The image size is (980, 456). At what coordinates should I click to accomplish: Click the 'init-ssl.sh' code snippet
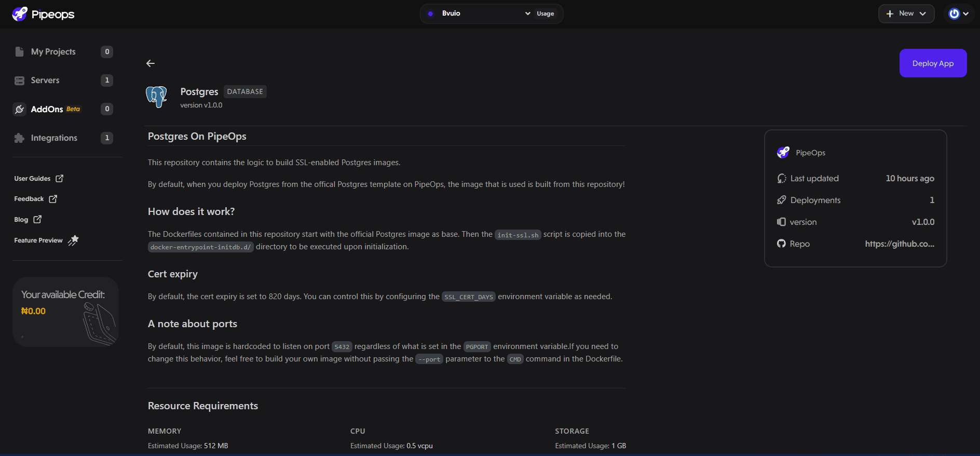pos(518,235)
